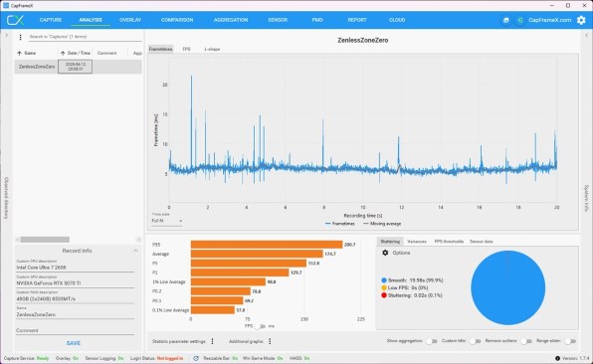
Task: Open the FPS thresholds tab
Action: (x=449, y=241)
